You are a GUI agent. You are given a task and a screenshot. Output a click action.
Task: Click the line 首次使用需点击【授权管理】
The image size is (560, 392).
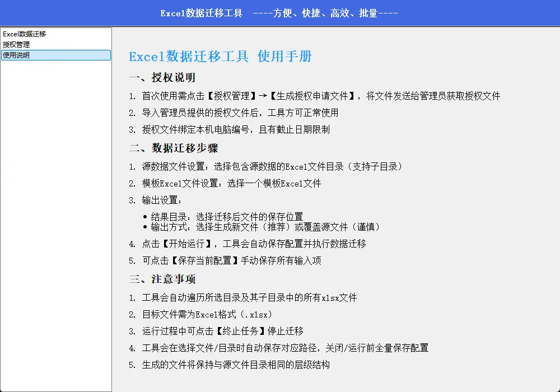[x=314, y=96]
